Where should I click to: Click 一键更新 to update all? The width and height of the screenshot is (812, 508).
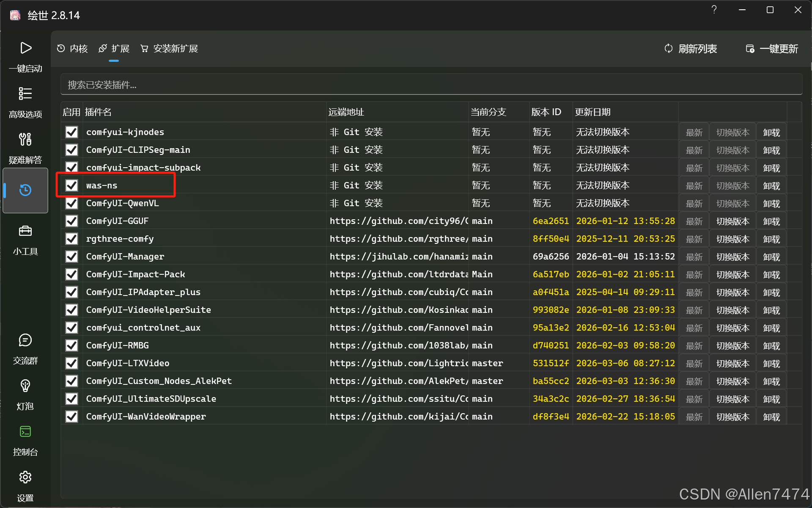pyautogui.click(x=772, y=49)
